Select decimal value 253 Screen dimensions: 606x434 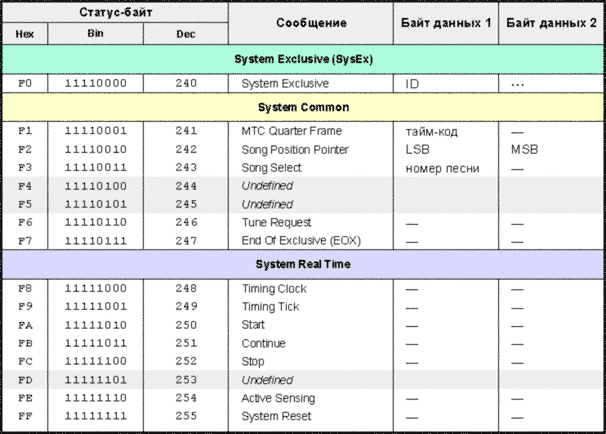(x=186, y=380)
